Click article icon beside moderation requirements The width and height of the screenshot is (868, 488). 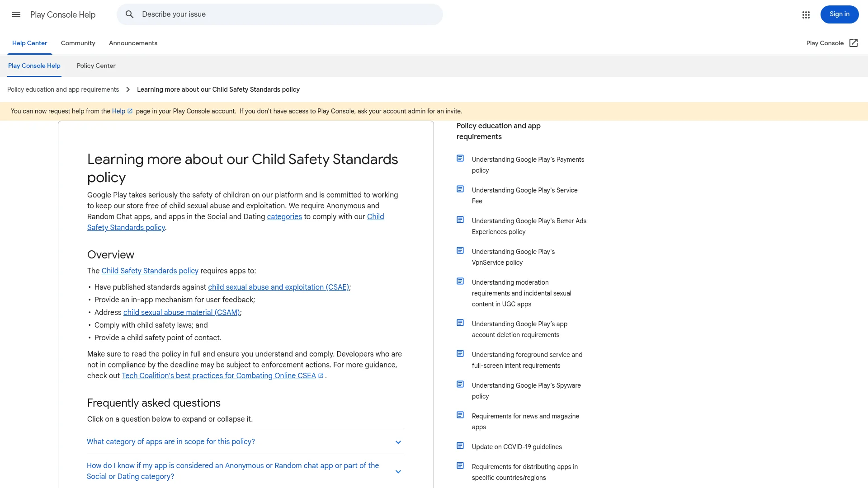pos(460,282)
